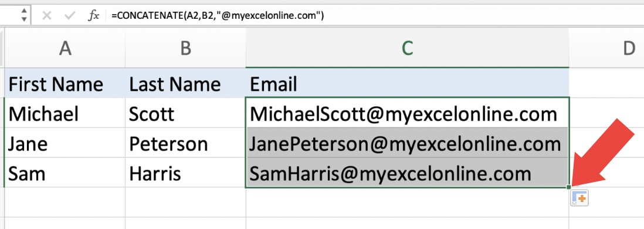
Task: Open the Name Box stepper arrows
Action: tap(24, 15)
